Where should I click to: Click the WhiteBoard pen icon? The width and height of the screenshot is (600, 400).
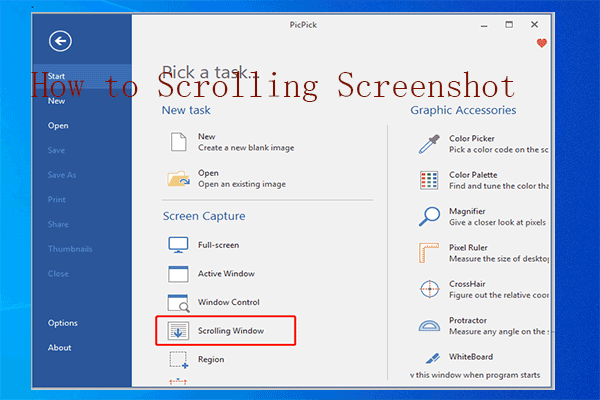tap(432, 358)
